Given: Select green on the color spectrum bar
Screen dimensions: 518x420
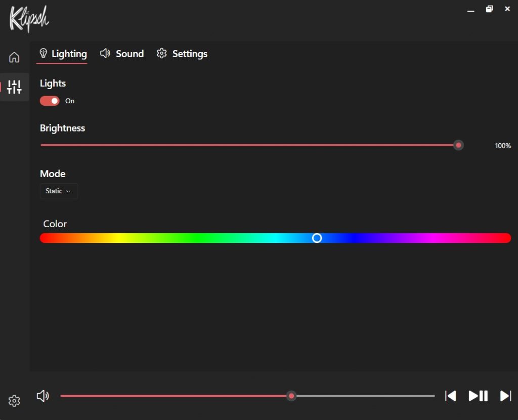Looking at the screenshot, I should click(197, 238).
